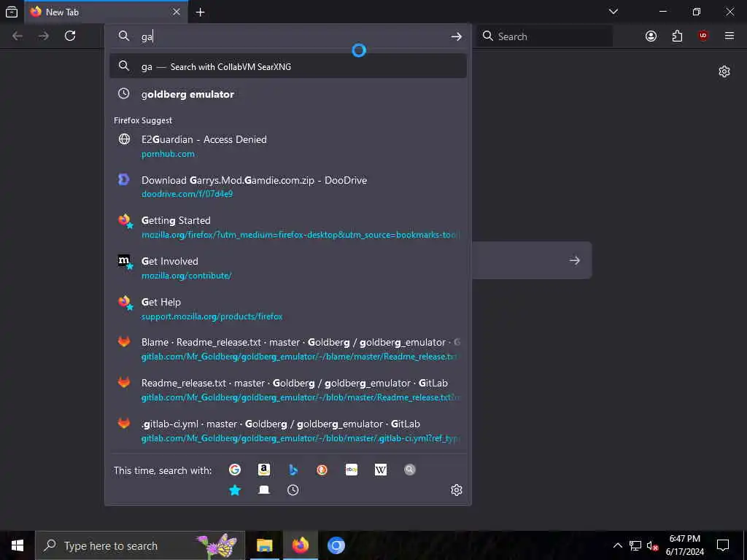
Task: Reload the current page
Action: click(70, 36)
